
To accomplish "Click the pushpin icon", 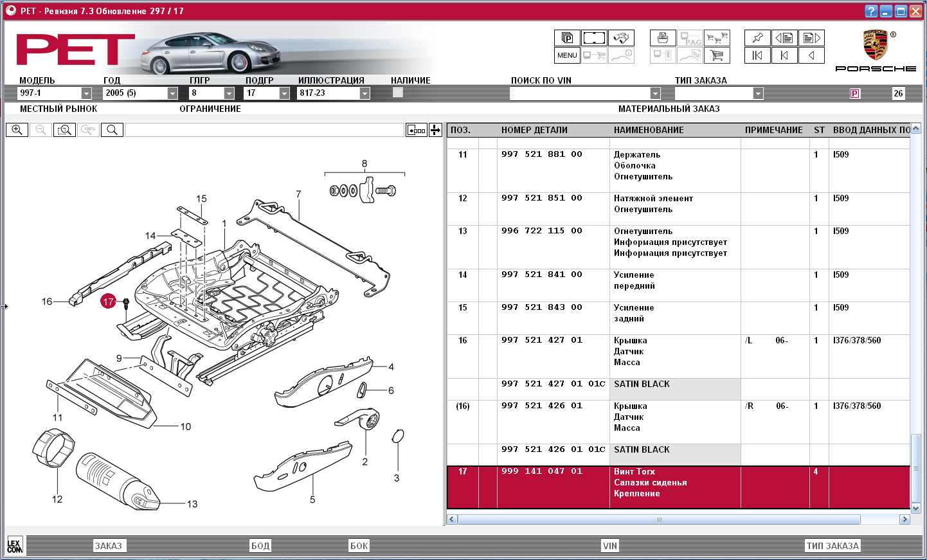I will pyautogui.click(x=757, y=38).
